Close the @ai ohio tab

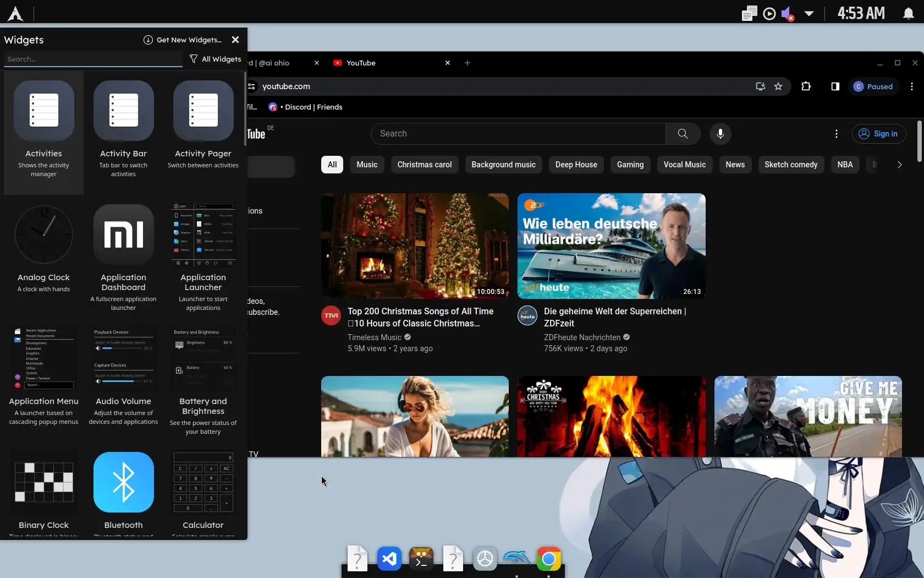click(317, 63)
